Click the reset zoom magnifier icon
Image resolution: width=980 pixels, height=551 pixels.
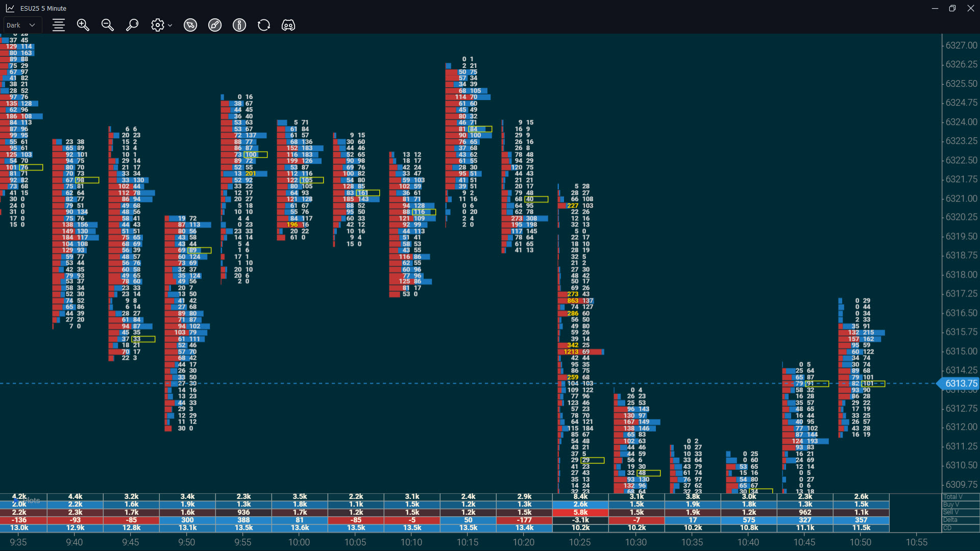[132, 25]
